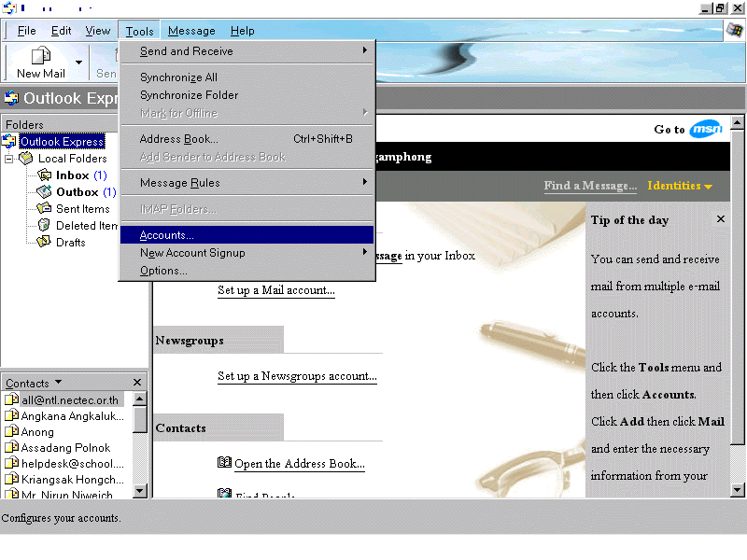Viewport: 747px width, 560px height.
Task: Close the Contacts pane
Action: click(x=137, y=382)
